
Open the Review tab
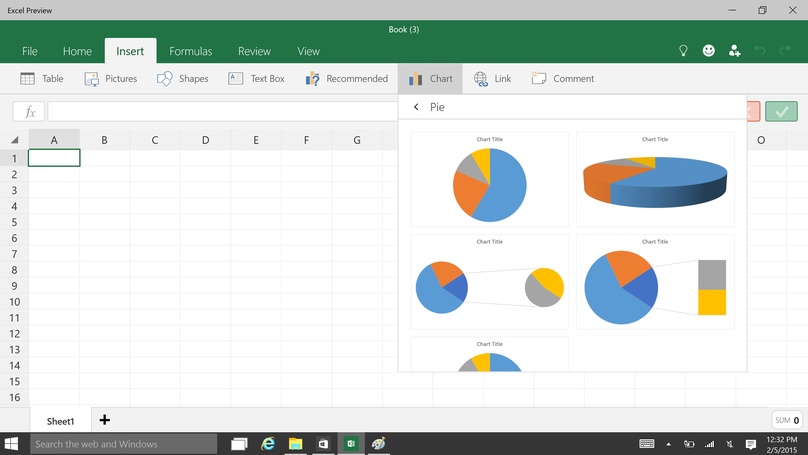click(x=254, y=51)
